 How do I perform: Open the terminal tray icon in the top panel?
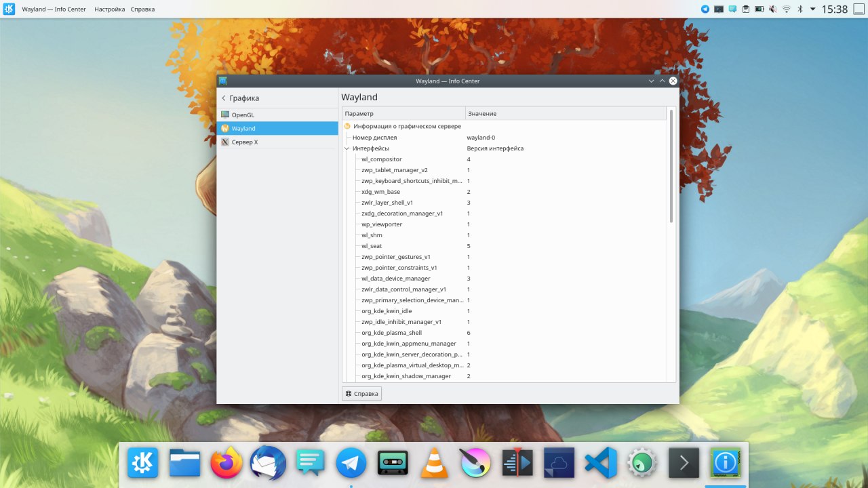coord(719,9)
